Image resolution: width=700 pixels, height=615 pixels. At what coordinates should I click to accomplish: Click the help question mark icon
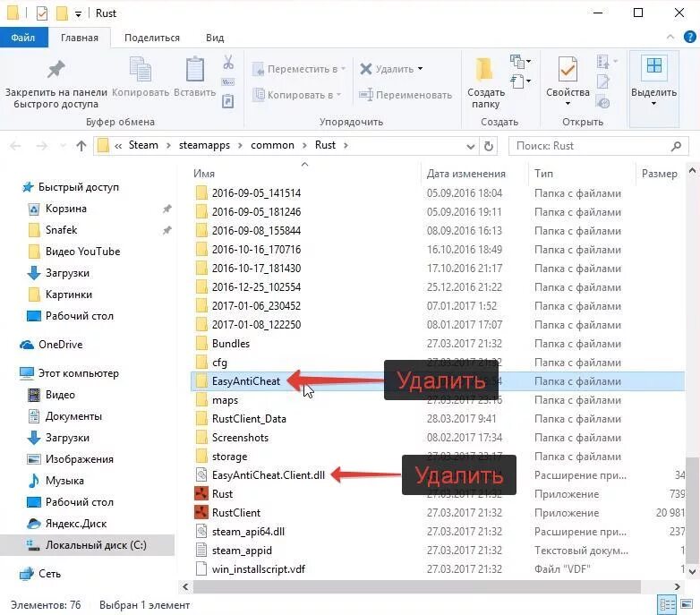coord(690,37)
